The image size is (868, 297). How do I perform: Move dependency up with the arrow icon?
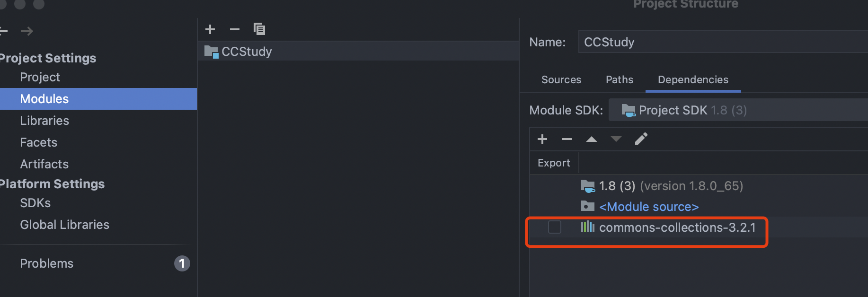pos(592,139)
